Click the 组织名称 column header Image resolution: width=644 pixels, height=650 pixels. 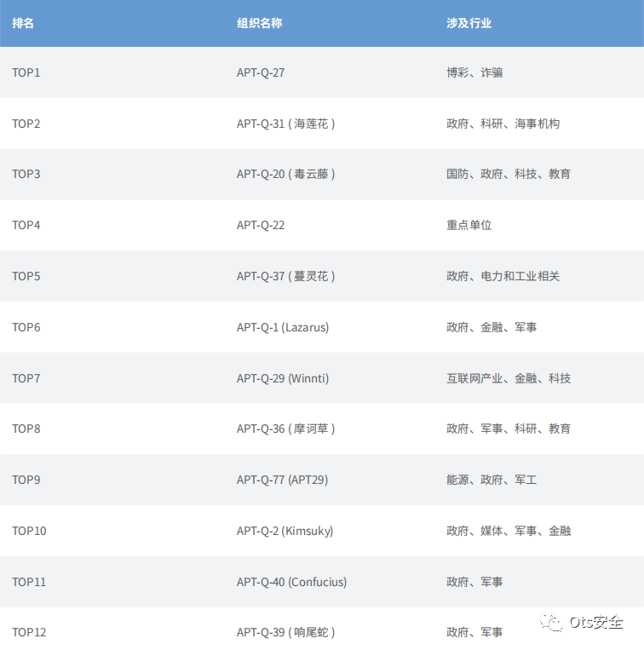click(260, 23)
